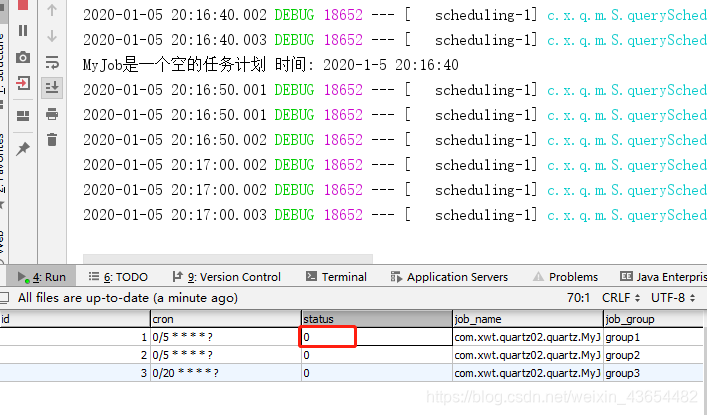Image resolution: width=707 pixels, height=415 pixels.
Task: Open the 4: Run tool window tab
Action: coord(41,277)
